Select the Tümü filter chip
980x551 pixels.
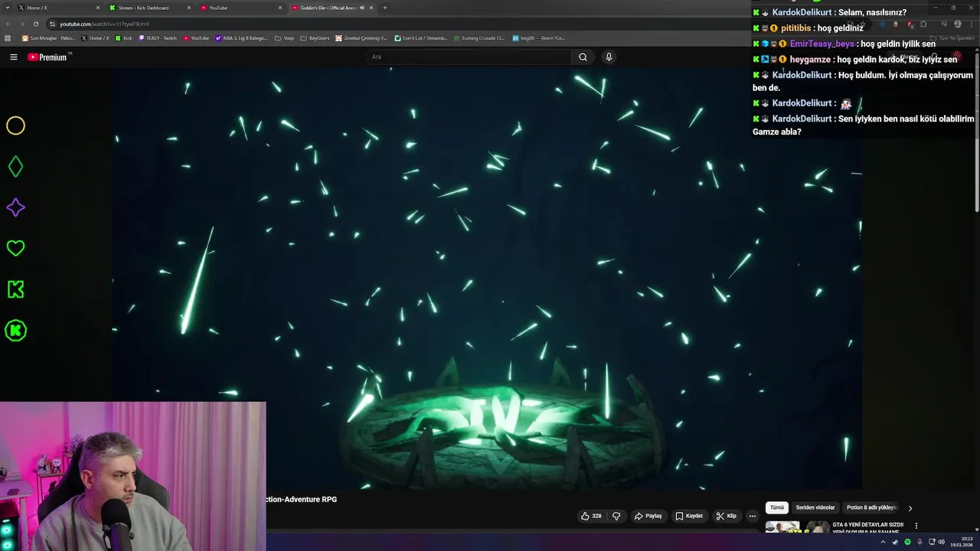(x=777, y=507)
